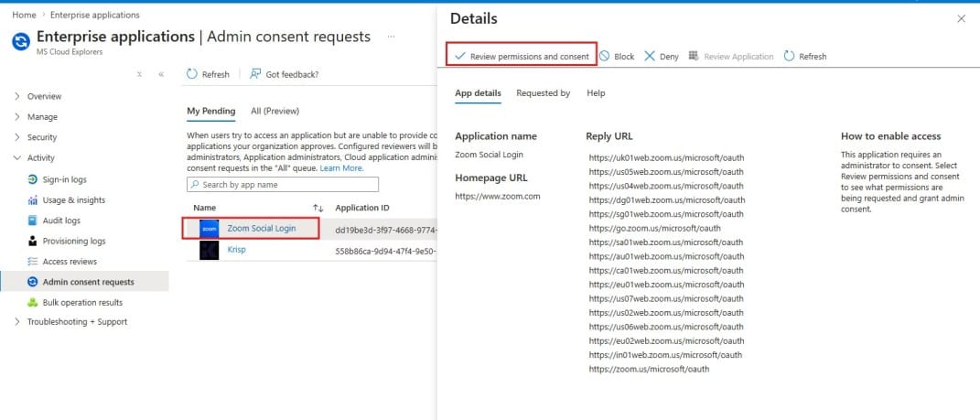Open Got feedback? icon
Image resolution: width=980 pixels, height=420 pixels.
tap(255, 74)
